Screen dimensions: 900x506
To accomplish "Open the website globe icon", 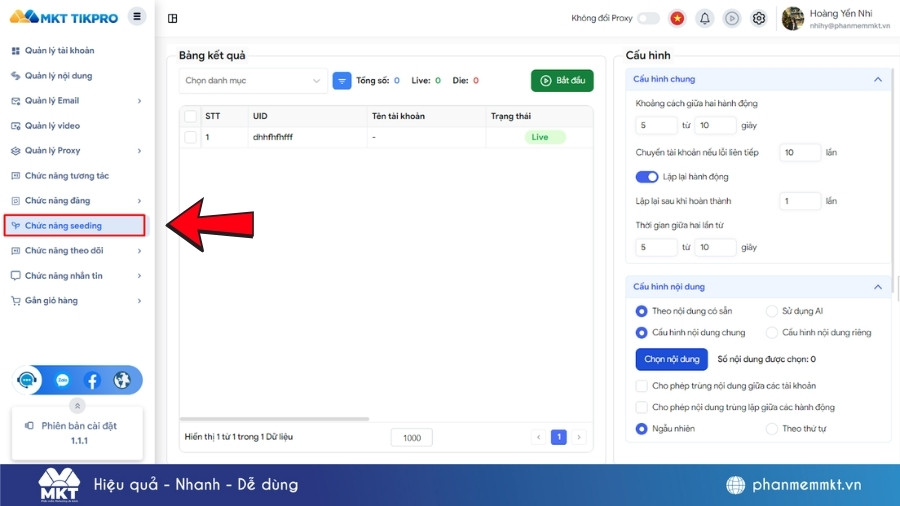I will click(x=122, y=380).
